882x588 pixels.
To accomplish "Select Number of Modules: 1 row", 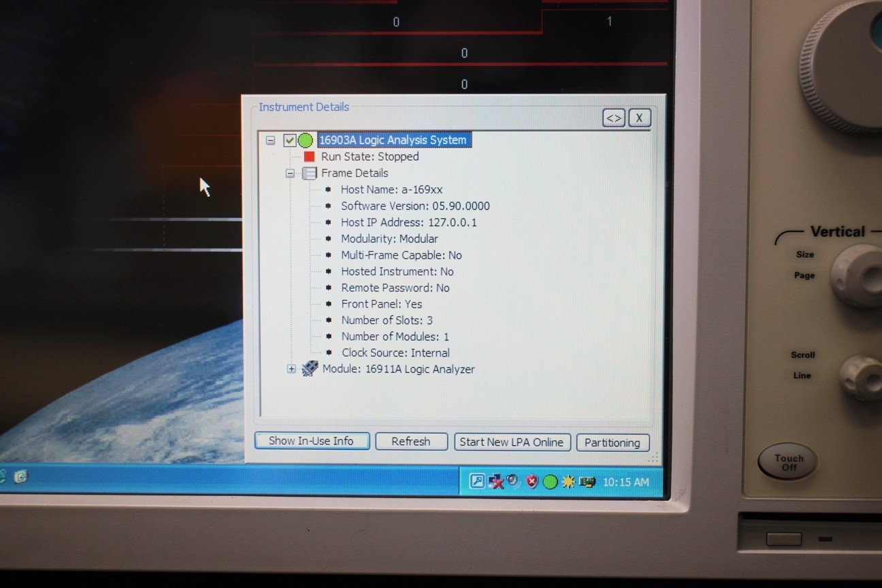I will point(395,336).
